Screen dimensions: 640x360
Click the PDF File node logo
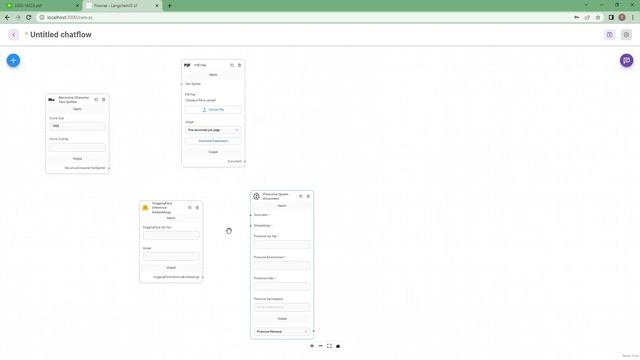coord(187,65)
